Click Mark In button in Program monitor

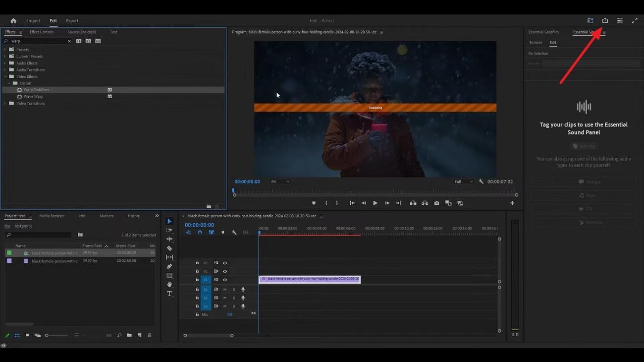coord(326,203)
